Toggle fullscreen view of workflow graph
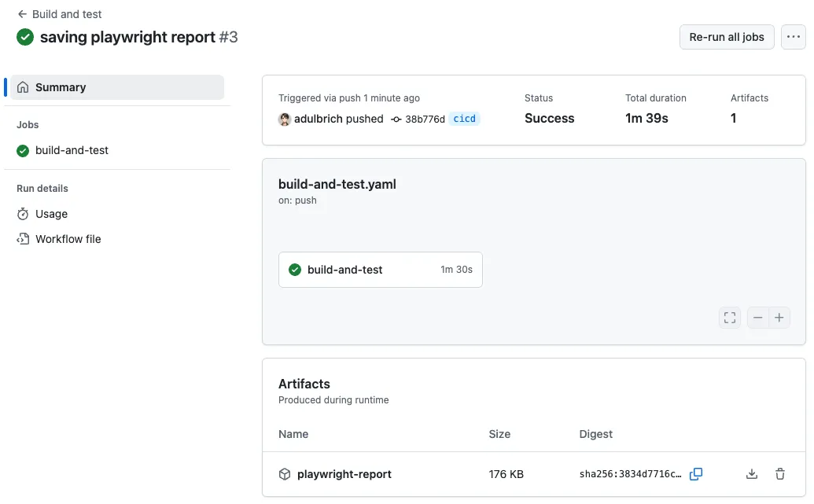 point(729,318)
